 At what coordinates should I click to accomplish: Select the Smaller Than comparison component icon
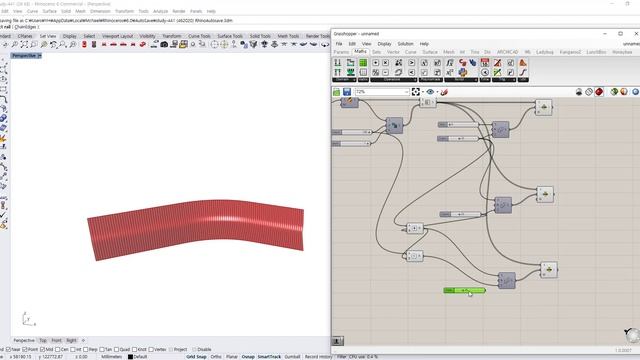pos(411,72)
